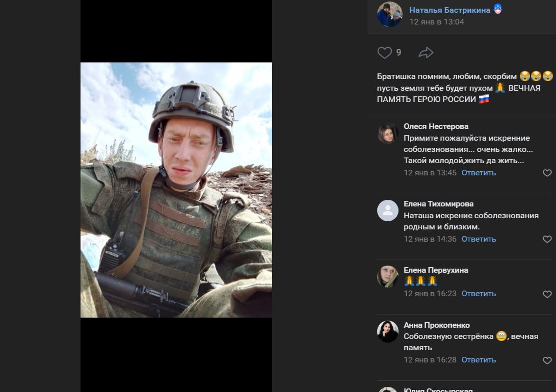The height and width of the screenshot is (392, 556).
Task: Click the post timestamp 12 янв в 13:04
Action: (437, 22)
